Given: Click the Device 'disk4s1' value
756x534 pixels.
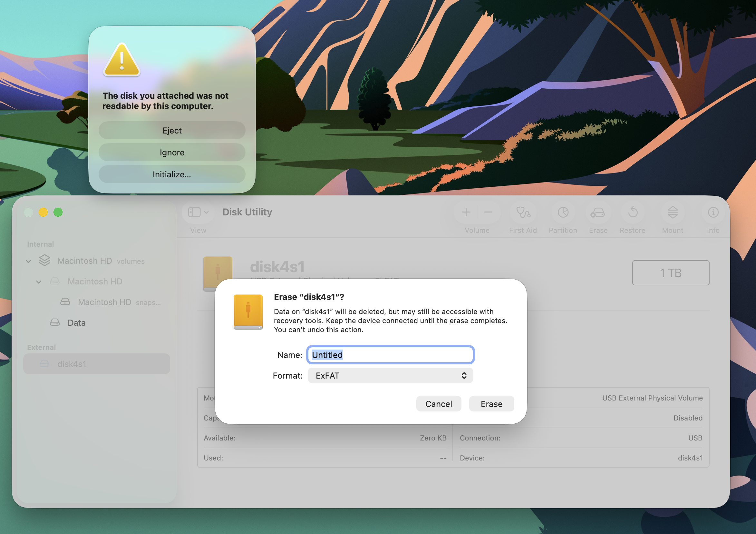Looking at the screenshot, I should coord(690,458).
